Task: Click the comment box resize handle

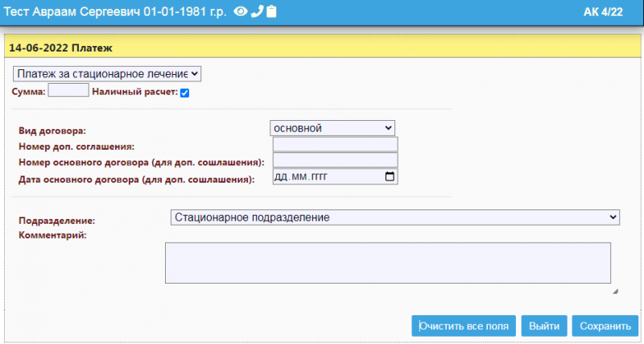Action: tap(615, 291)
